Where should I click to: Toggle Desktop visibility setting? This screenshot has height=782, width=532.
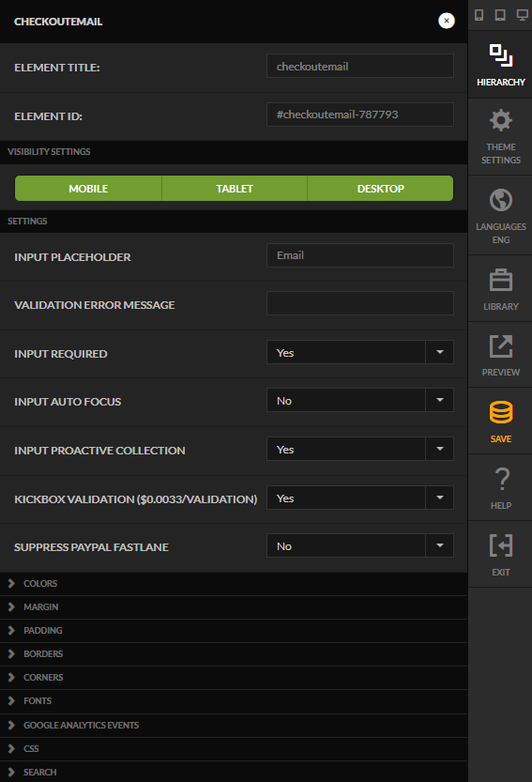pos(380,189)
